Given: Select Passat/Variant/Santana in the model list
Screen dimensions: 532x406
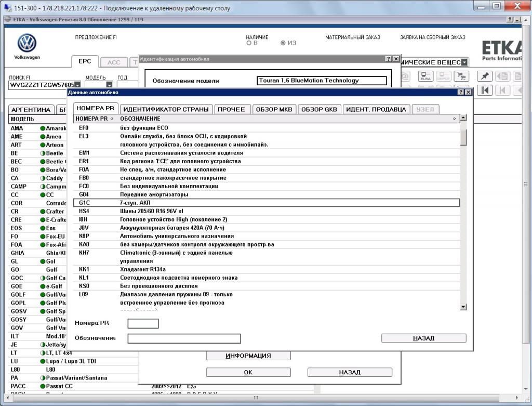Looking at the screenshot, I should click(x=73, y=378).
